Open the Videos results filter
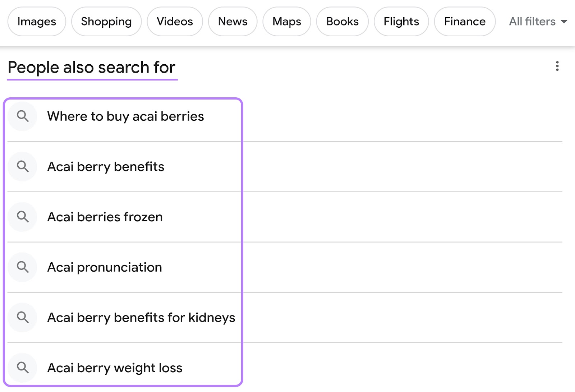 (x=175, y=22)
